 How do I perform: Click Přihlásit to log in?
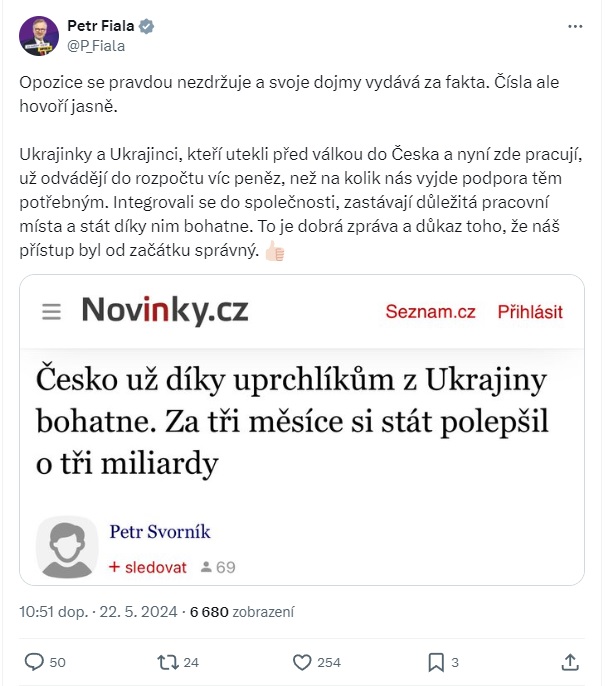(530, 312)
